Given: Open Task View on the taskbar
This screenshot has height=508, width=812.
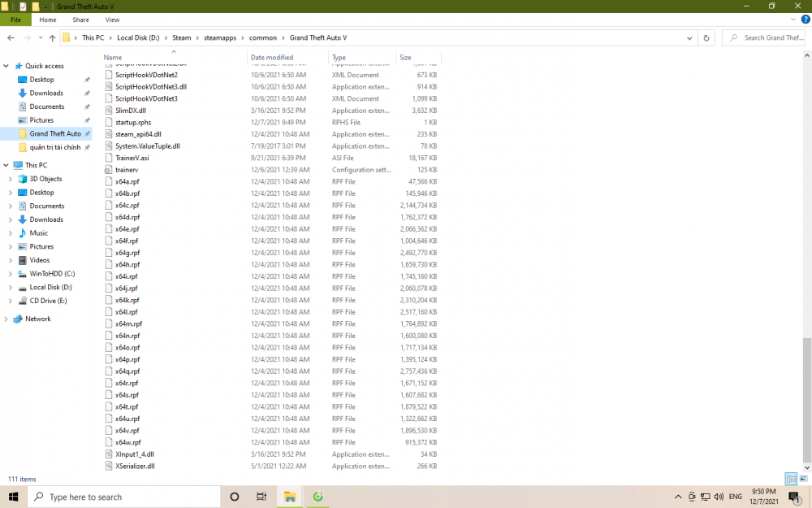Looking at the screenshot, I should [x=261, y=497].
